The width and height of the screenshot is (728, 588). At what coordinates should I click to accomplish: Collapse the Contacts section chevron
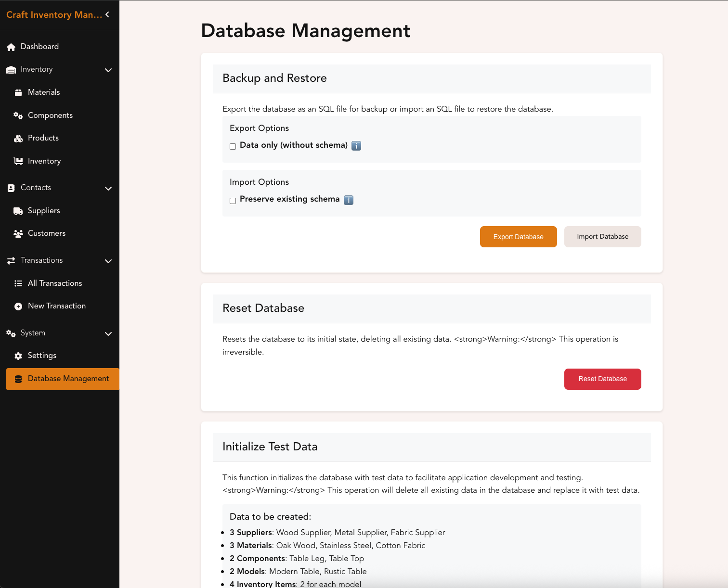(108, 188)
